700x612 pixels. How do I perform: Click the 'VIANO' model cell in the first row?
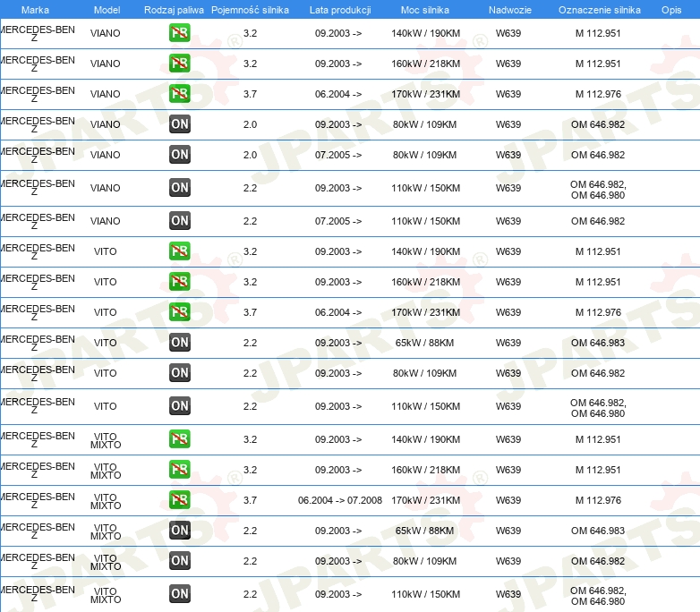point(106,33)
